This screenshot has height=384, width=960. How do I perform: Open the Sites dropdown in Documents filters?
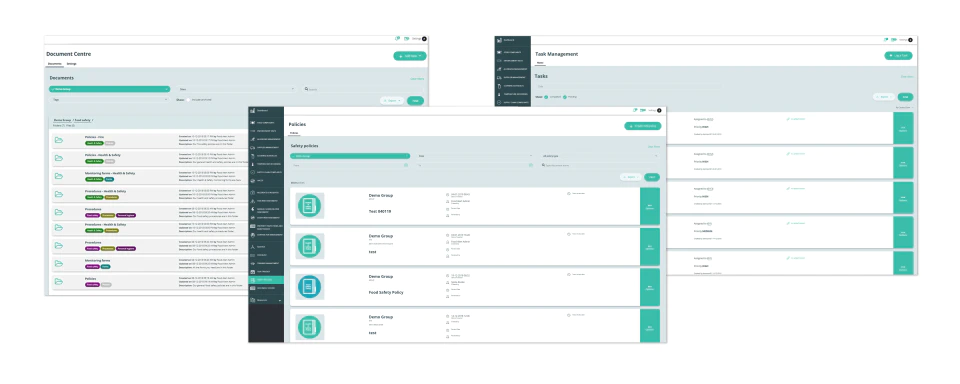tap(236, 89)
